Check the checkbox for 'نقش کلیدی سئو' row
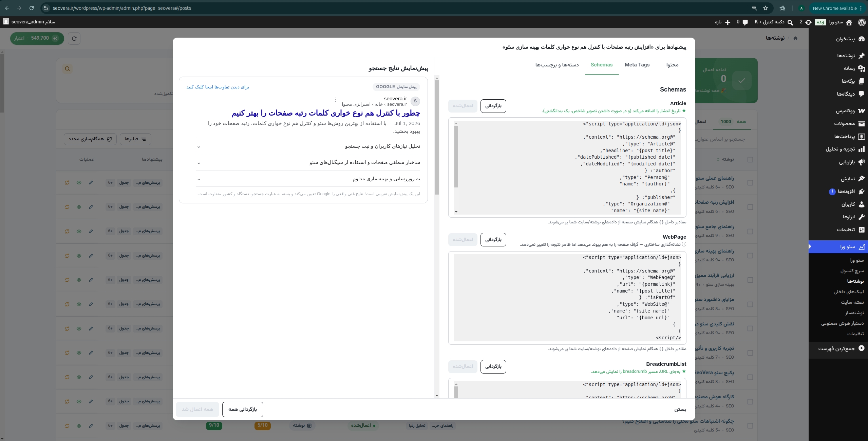 click(750, 328)
